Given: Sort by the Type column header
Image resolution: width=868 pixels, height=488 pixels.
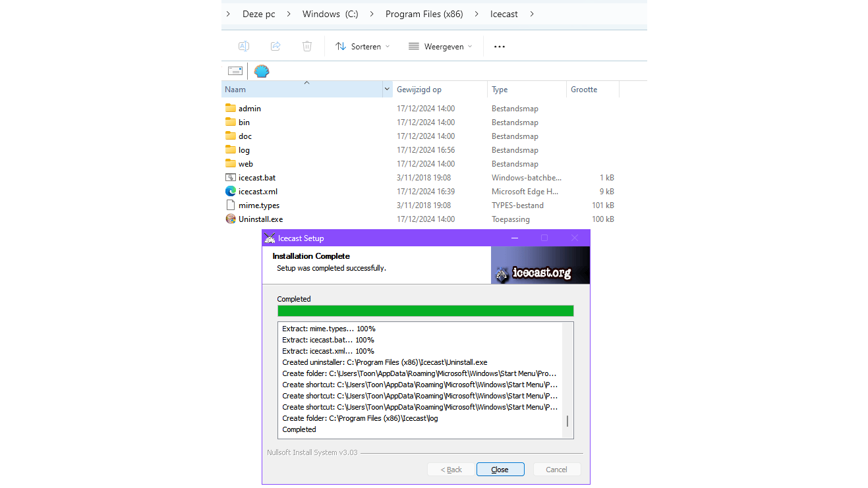Looking at the screenshot, I should click(x=527, y=90).
